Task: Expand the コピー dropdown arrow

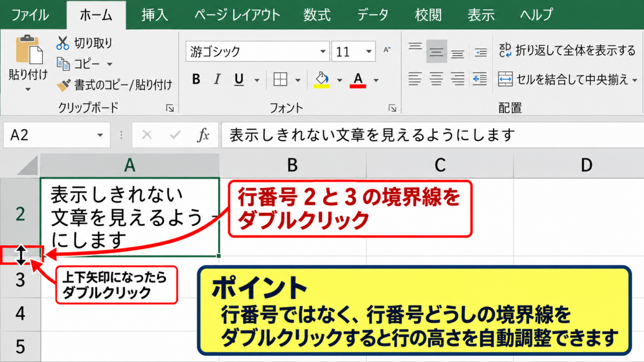Action: pos(109,64)
